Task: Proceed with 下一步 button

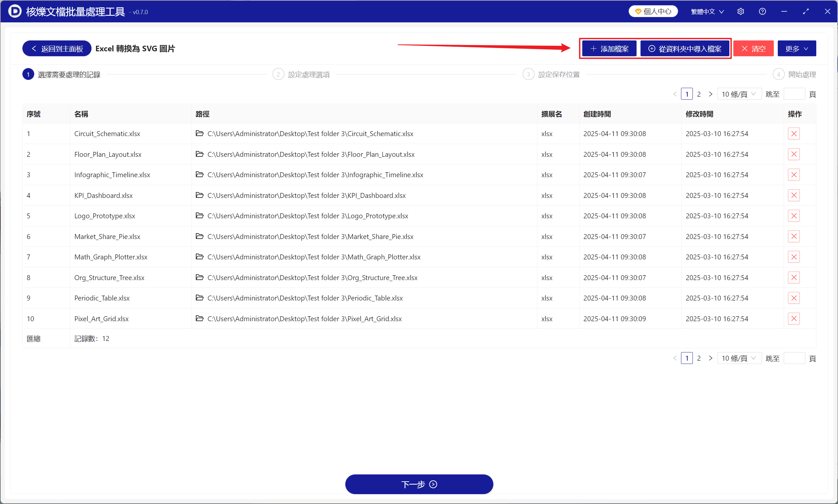Action: (419, 484)
